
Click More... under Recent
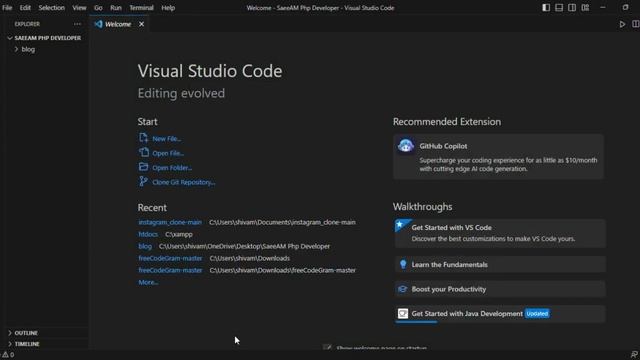click(x=148, y=282)
